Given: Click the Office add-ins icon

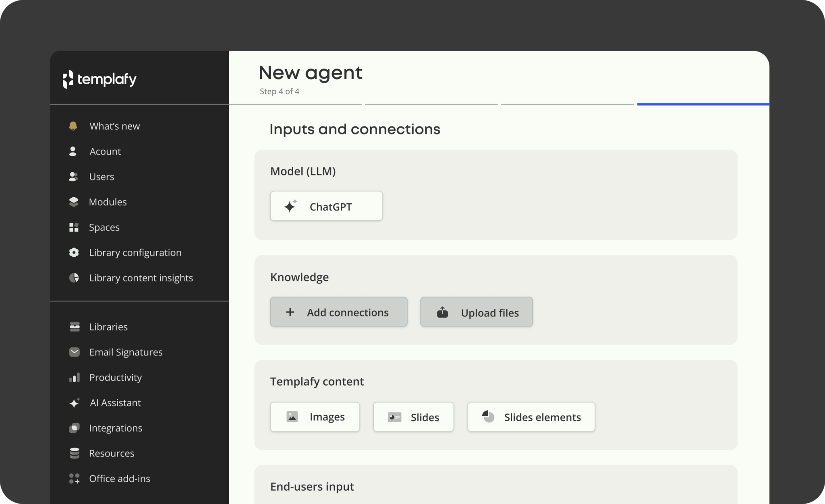Looking at the screenshot, I should (74, 478).
